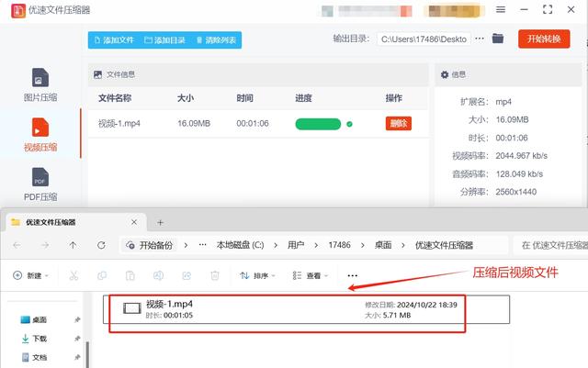Click the Explorer back arrow
588x368 pixels.
tap(17, 245)
